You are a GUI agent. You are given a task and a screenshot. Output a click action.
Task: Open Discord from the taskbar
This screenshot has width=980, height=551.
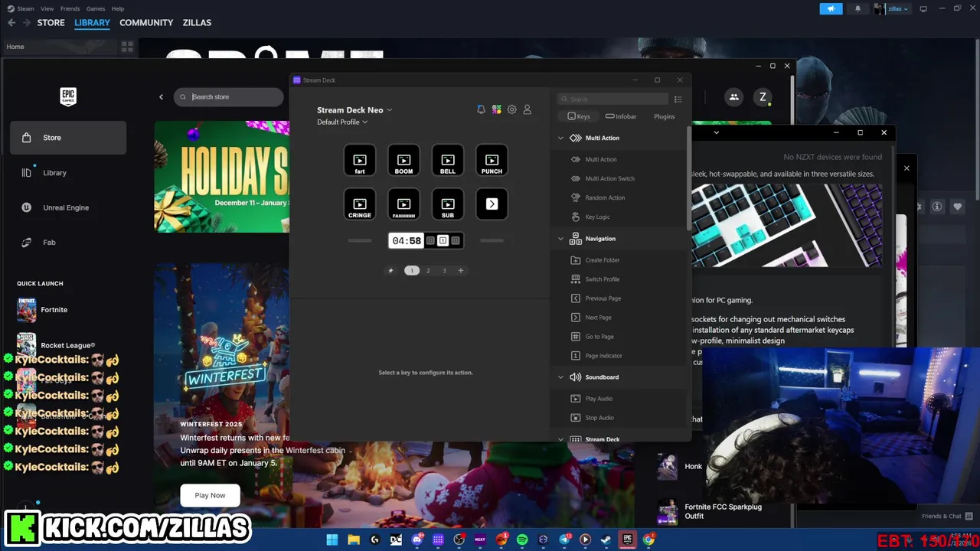(417, 540)
